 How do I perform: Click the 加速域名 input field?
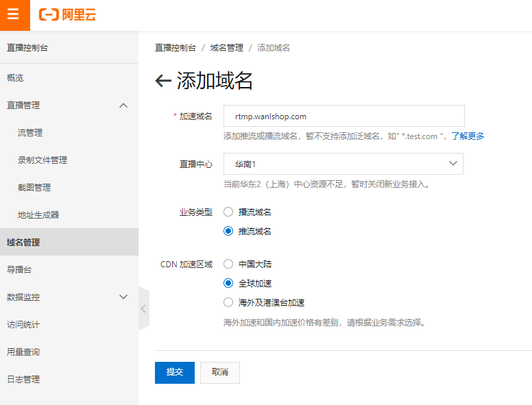(344, 116)
